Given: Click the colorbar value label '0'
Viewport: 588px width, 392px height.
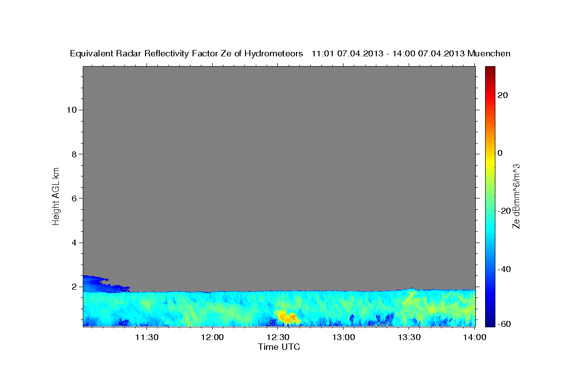Looking at the screenshot, I should pos(500,153).
